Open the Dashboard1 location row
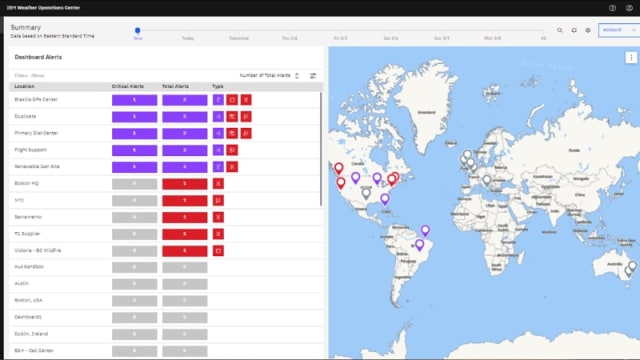Image resolution: width=640 pixels, height=360 pixels. pyautogui.click(x=28, y=317)
